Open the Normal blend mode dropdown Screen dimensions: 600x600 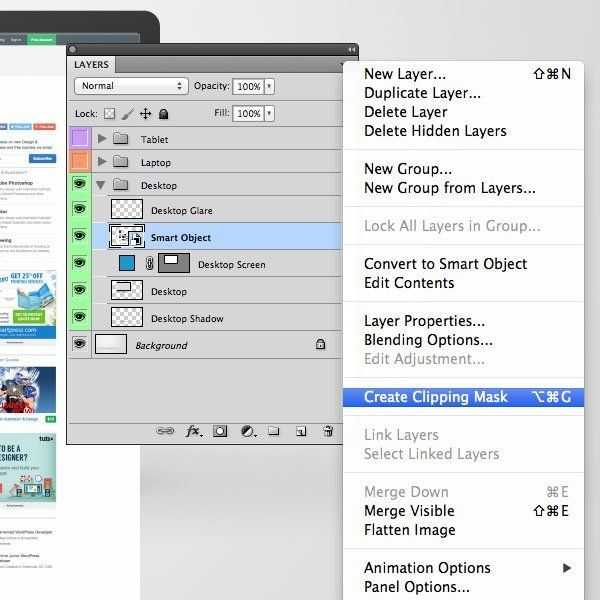point(131,87)
